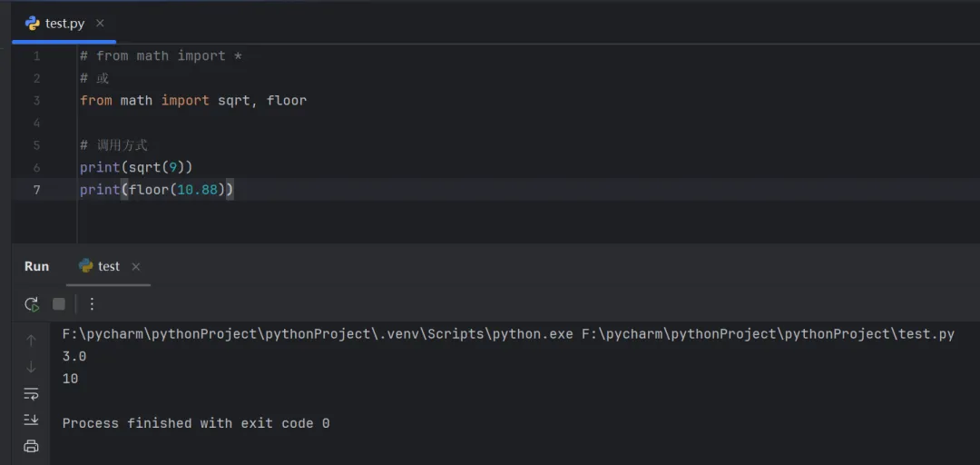Place cursor on the sqrt(9) print line
980x465 pixels.
pyautogui.click(x=136, y=167)
